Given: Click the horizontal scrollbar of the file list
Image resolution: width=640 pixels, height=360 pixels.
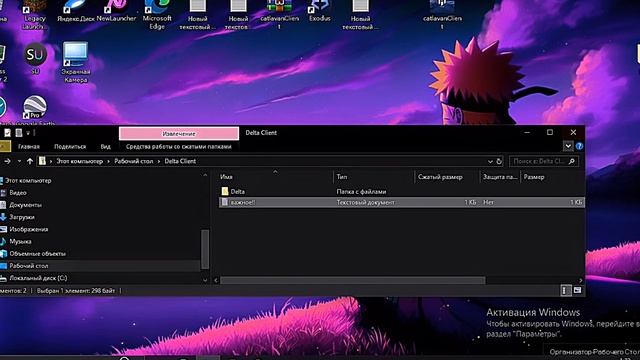Looking at the screenshot, I should pos(353,280).
